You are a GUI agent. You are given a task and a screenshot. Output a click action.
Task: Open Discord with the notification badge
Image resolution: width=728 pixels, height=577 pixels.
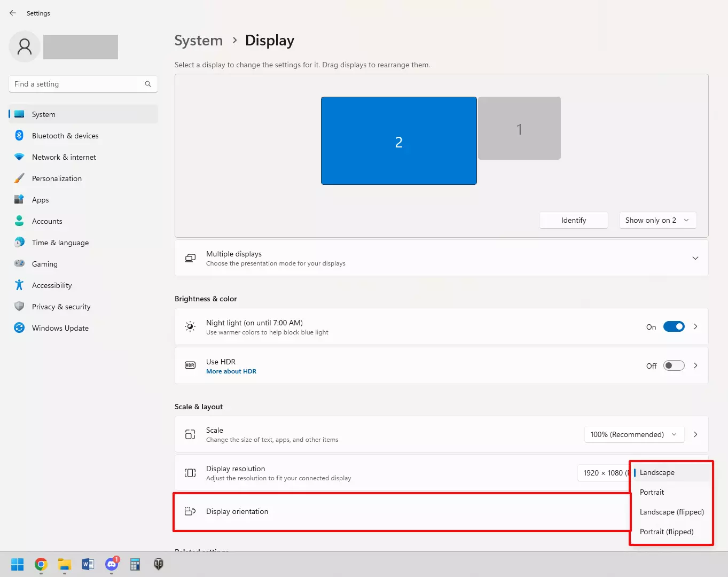(x=111, y=564)
